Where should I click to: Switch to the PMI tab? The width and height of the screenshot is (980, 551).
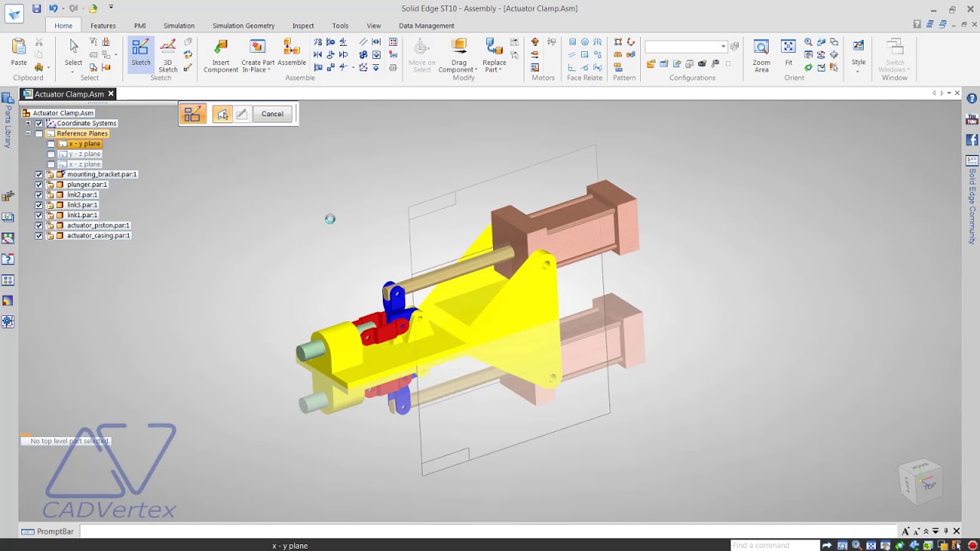(x=140, y=25)
